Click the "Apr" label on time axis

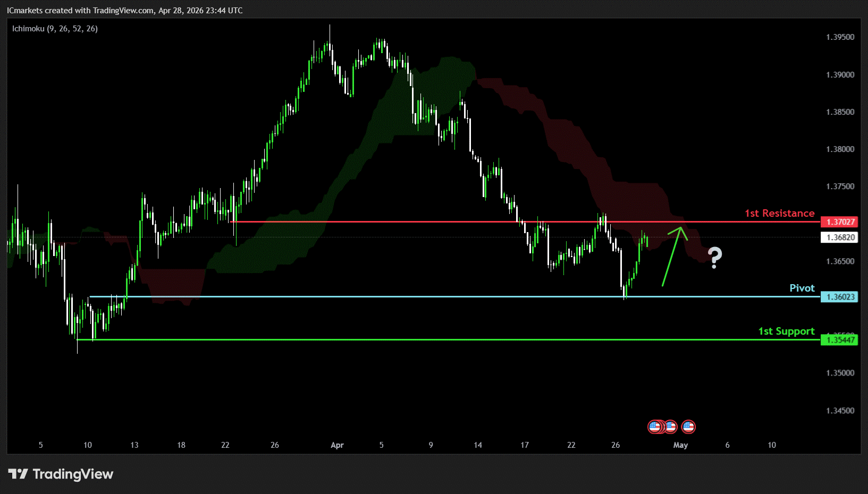click(337, 445)
